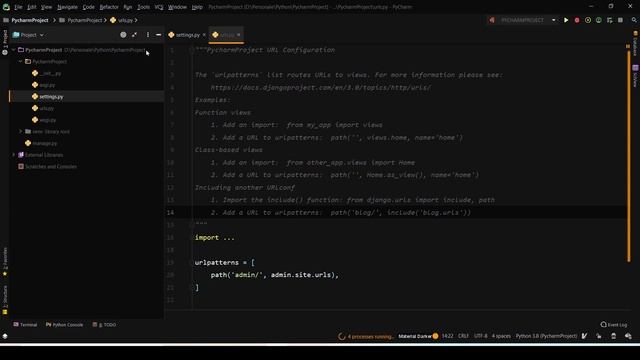
Task: Open the Edit menu
Action: (31, 7)
